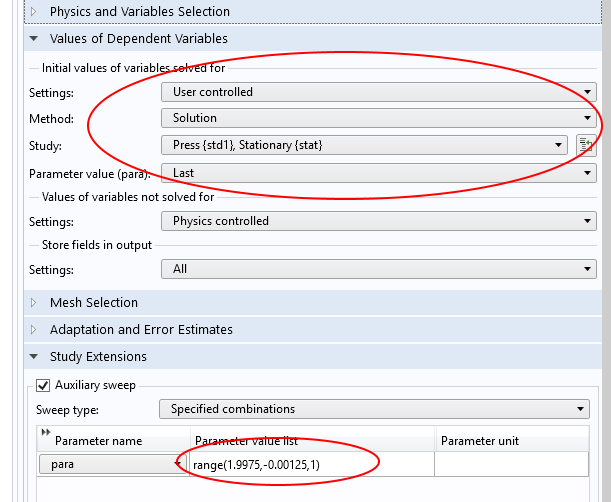Click the Parameter name column header
The width and height of the screenshot is (611, 502).
[x=98, y=441]
